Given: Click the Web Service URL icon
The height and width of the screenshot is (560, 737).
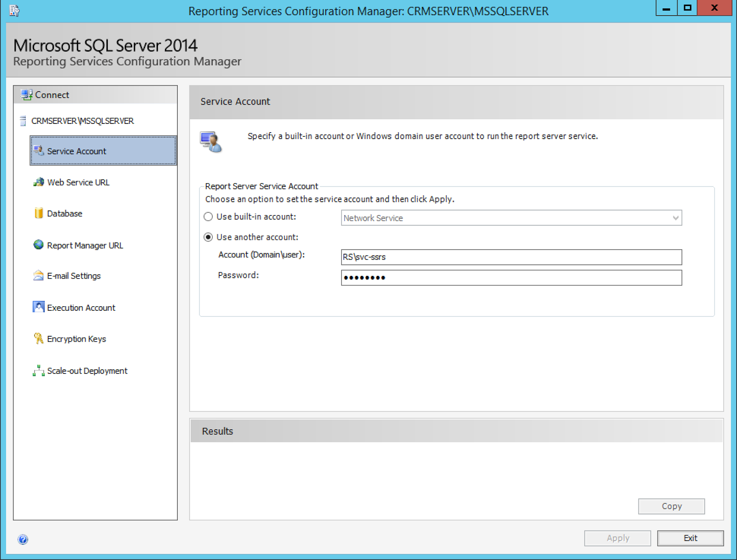Looking at the screenshot, I should coord(39,182).
